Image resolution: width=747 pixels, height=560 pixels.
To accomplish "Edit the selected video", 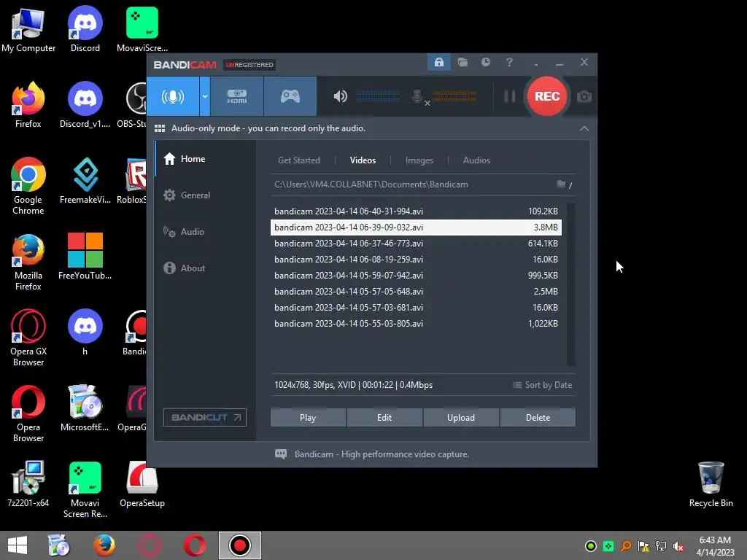I will pyautogui.click(x=384, y=418).
